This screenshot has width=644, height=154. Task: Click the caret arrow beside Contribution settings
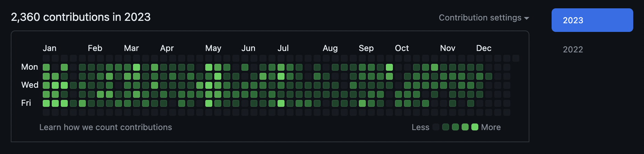click(x=527, y=18)
